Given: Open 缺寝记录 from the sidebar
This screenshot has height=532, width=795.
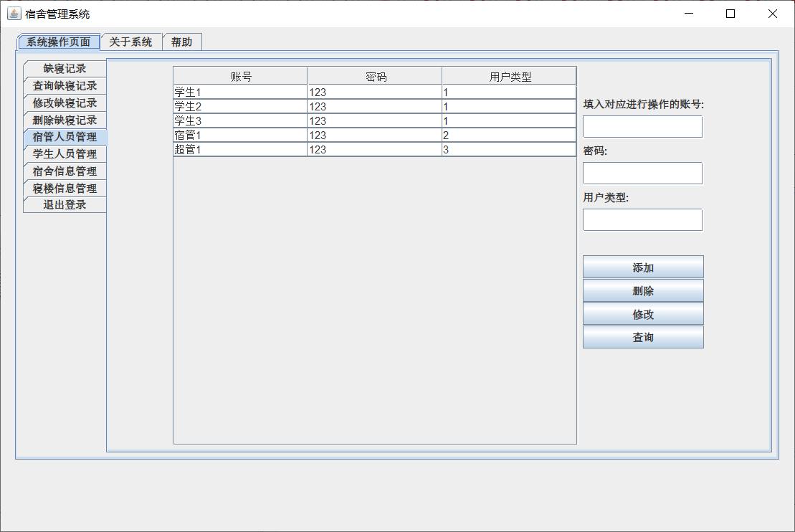Looking at the screenshot, I should (x=64, y=68).
